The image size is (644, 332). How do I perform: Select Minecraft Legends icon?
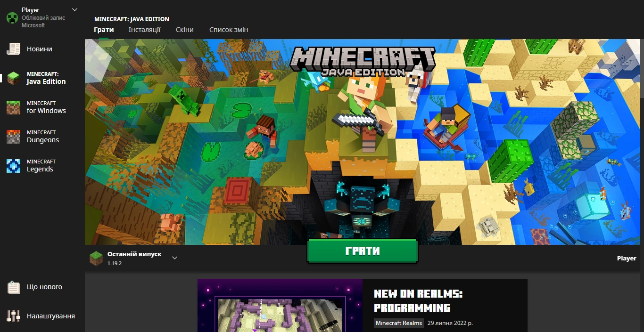[x=13, y=166]
